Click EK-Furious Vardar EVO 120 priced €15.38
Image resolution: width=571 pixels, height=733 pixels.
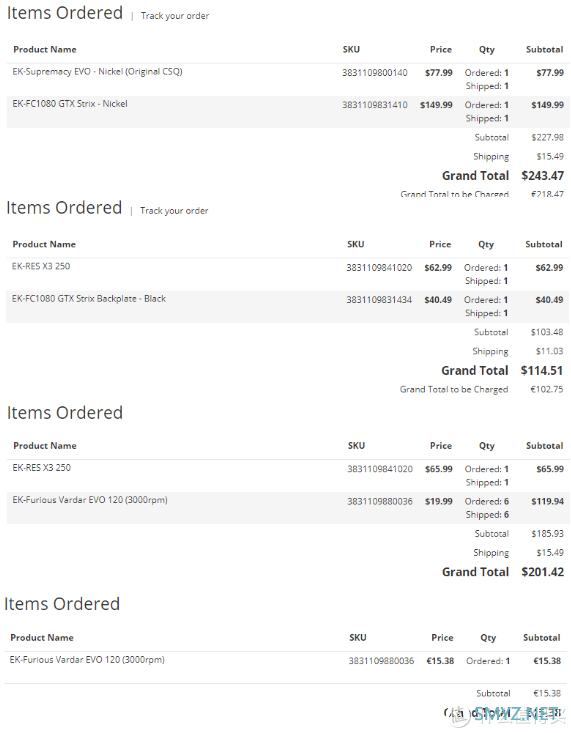tap(87, 660)
